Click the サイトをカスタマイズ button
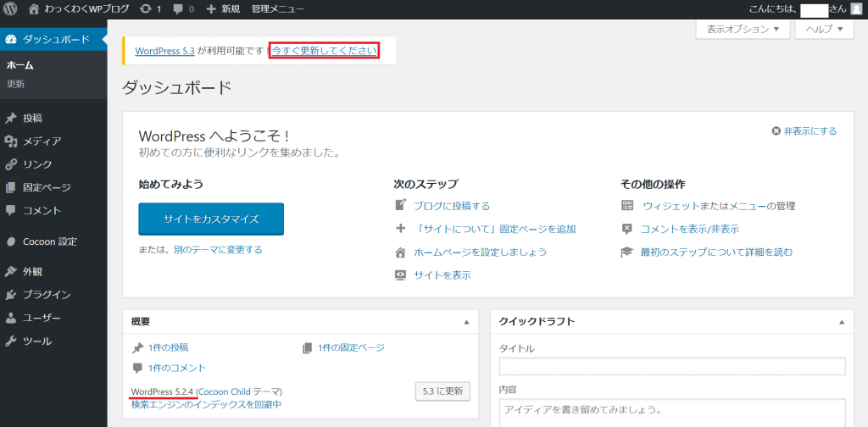868x427 pixels. (x=211, y=219)
